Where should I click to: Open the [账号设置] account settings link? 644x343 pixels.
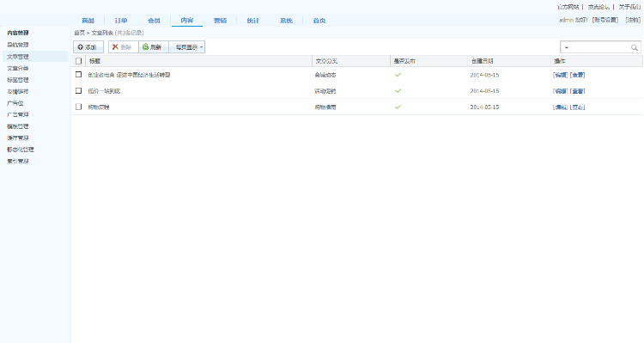[x=605, y=20]
